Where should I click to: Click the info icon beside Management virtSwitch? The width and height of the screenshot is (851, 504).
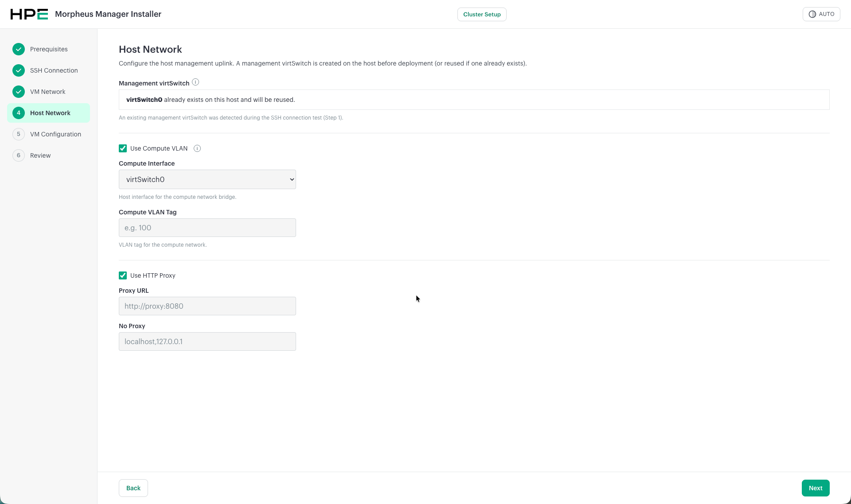(x=195, y=82)
